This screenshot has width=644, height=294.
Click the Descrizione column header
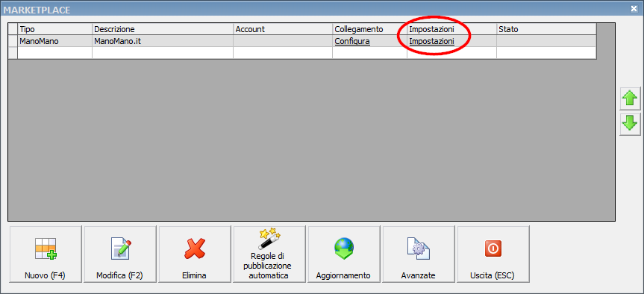pyautogui.click(x=163, y=29)
